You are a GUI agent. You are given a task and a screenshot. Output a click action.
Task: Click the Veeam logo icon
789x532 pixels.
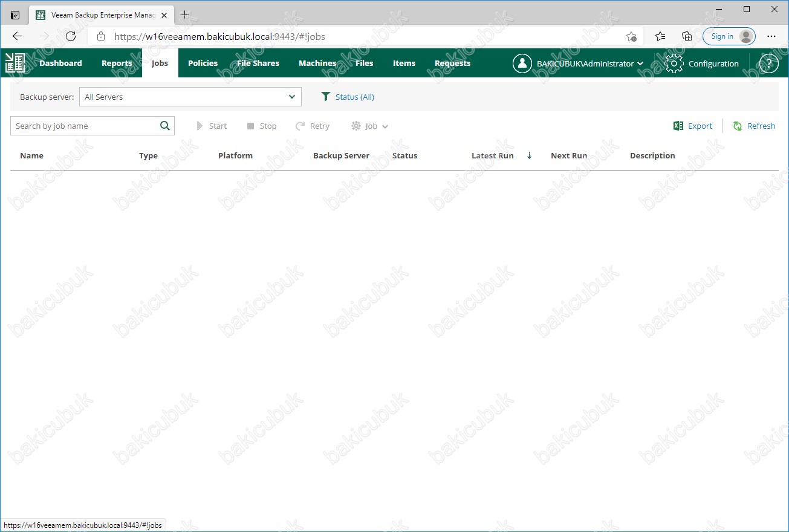coord(15,63)
